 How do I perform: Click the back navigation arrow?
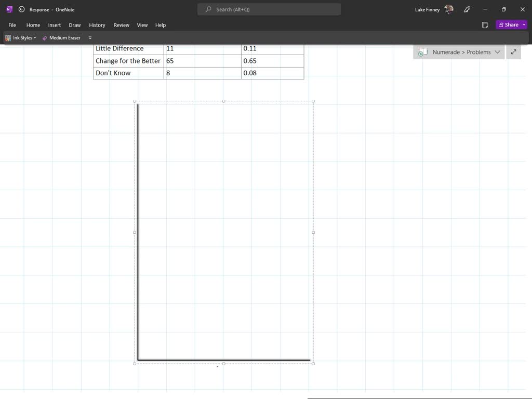coord(21,9)
